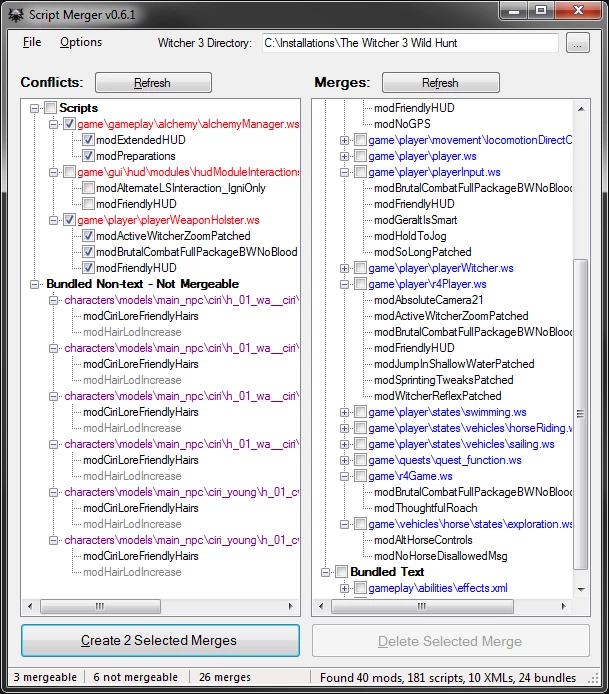Select modGeraltIsSmart in the Merges tree
The width and height of the screenshot is (609, 694).
(x=415, y=220)
